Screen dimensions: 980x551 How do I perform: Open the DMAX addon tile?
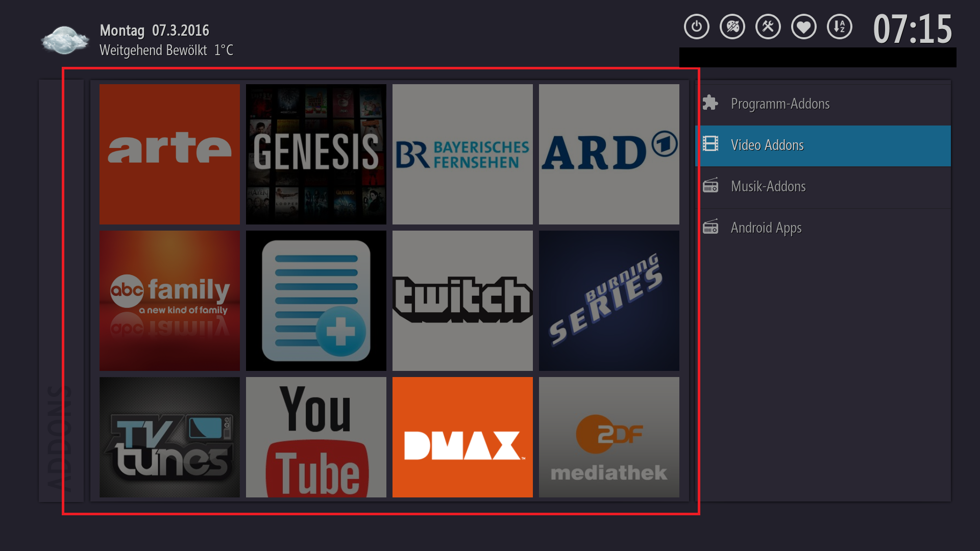[x=462, y=437]
